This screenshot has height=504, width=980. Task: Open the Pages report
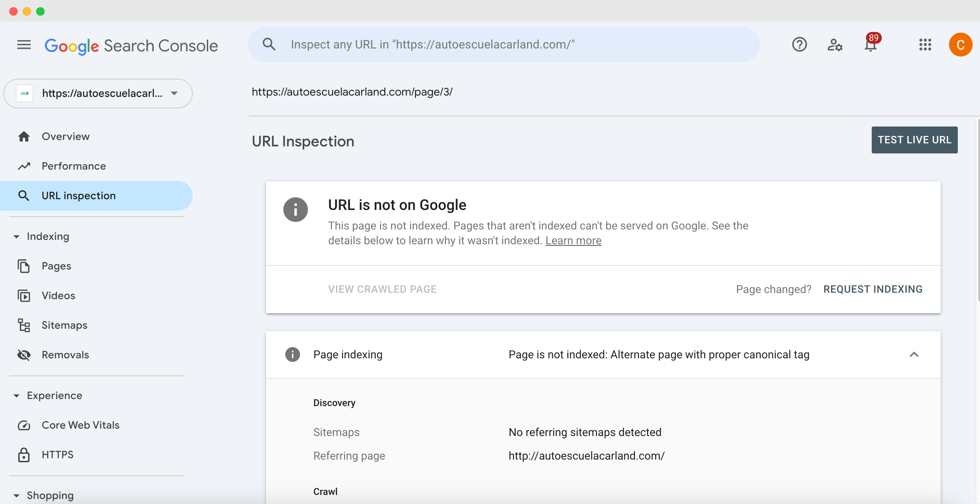(97, 266)
